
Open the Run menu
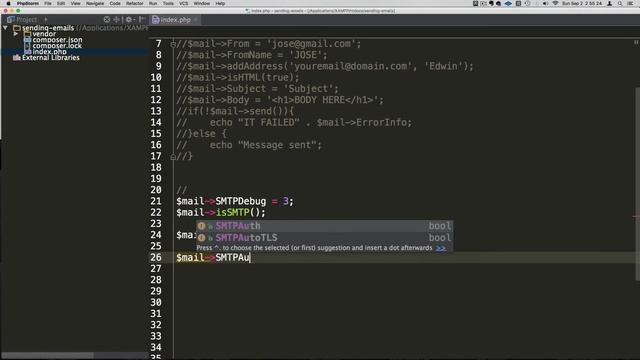(x=153, y=3)
